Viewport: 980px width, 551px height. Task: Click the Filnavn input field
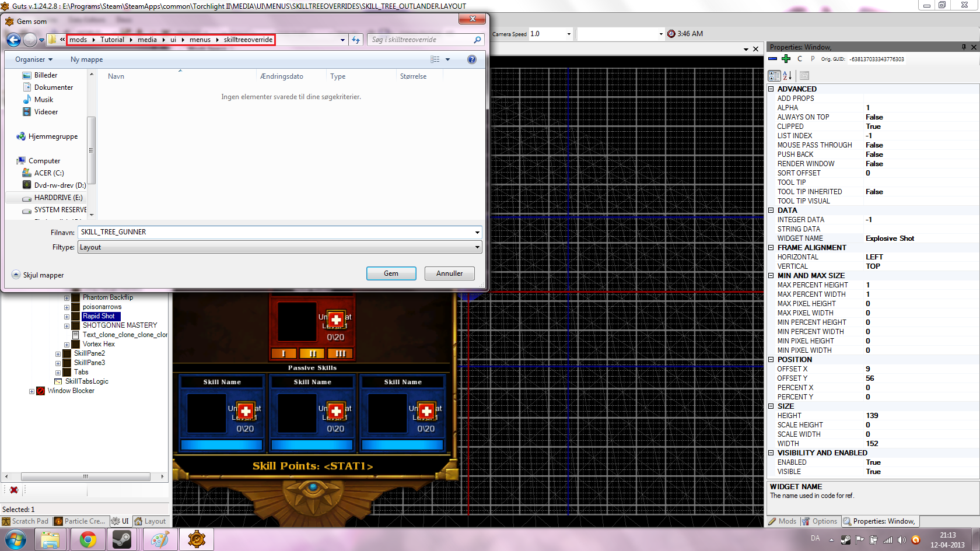click(275, 232)
